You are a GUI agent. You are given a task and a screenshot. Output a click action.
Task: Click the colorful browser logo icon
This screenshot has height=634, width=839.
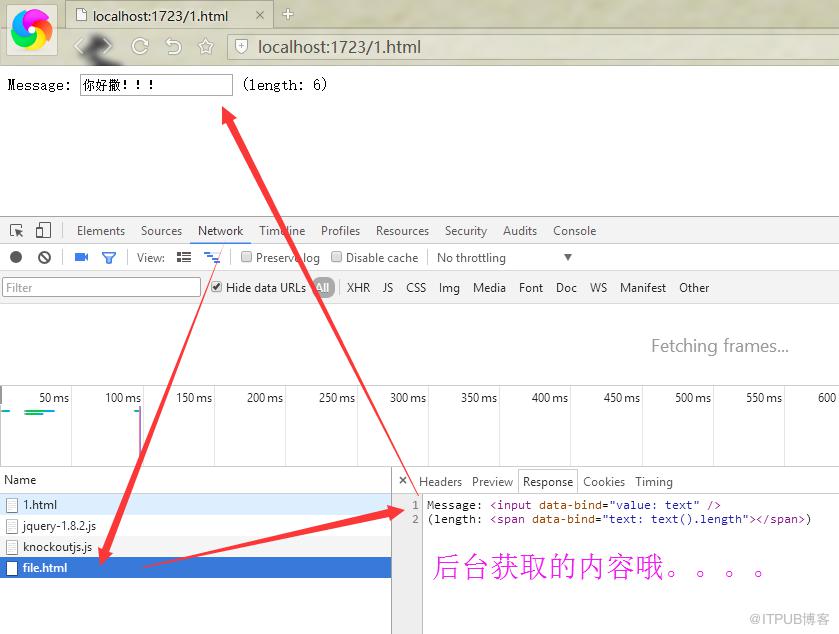32,29
